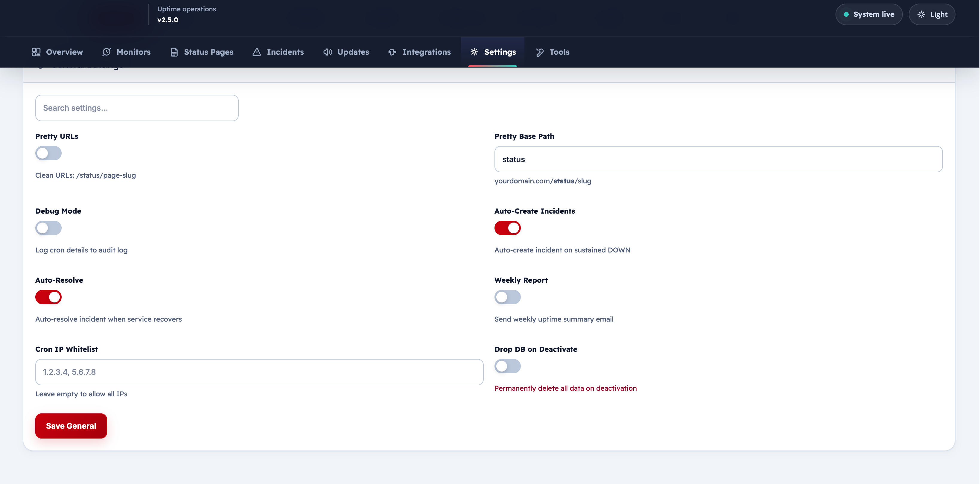Image resolution: width=980 pixels, height=484 pixels.
Task: Turn on Debug Mode toggle
Action: [x=48, y=228]
